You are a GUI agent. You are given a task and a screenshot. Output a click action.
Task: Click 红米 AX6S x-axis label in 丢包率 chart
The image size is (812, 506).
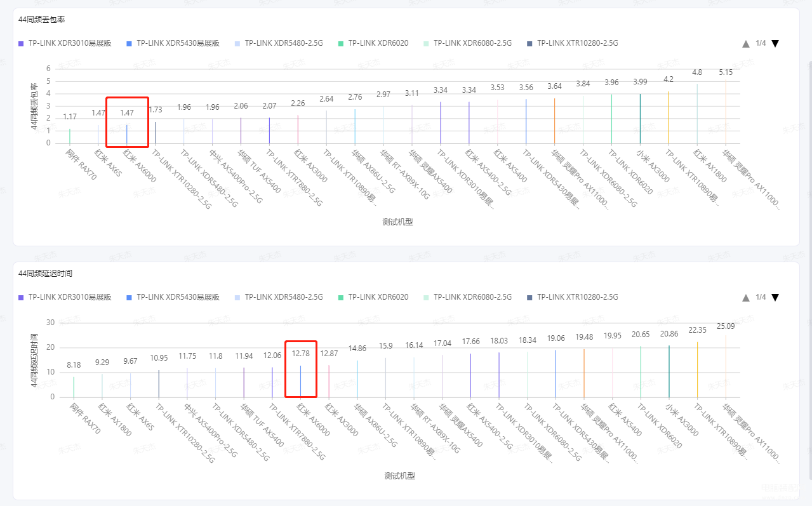[109, 164]
